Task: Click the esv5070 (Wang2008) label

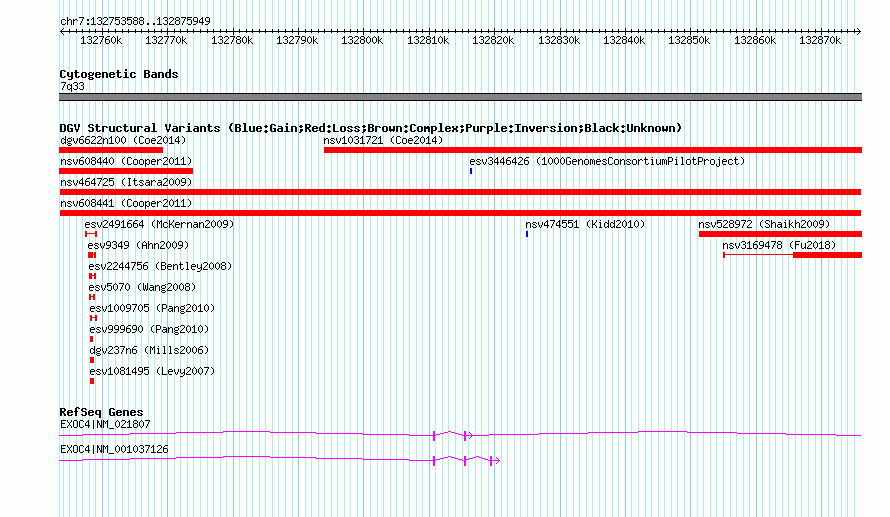Action: click(142, 287)
